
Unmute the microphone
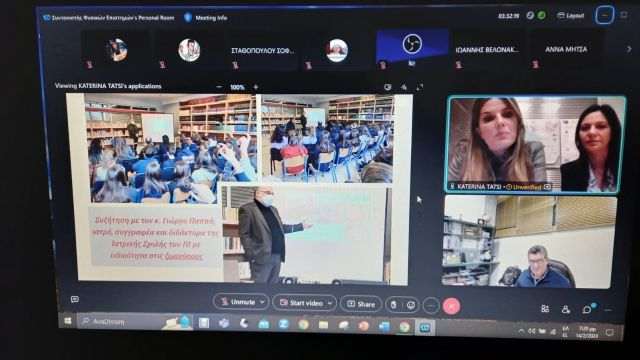(238, 302)
